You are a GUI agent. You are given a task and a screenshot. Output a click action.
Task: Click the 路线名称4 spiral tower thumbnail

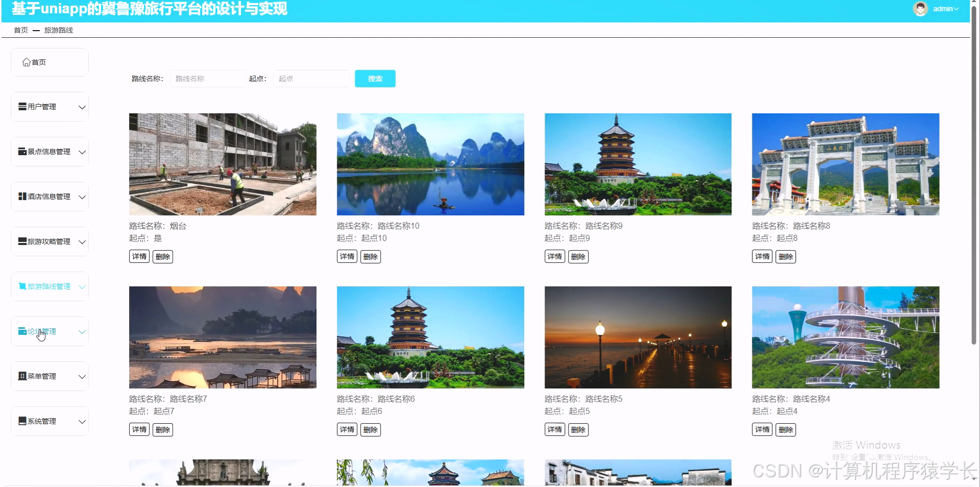coord(845,337)
